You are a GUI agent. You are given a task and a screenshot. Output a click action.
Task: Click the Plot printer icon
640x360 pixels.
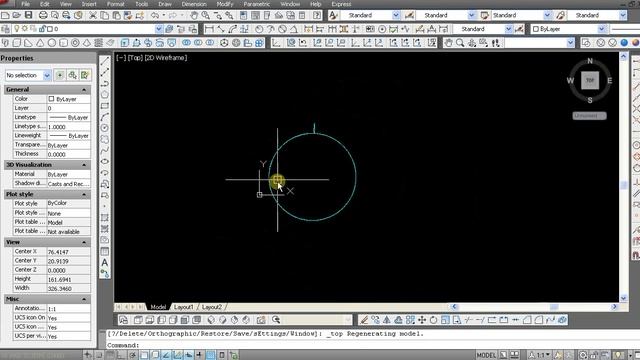point(43,16)
